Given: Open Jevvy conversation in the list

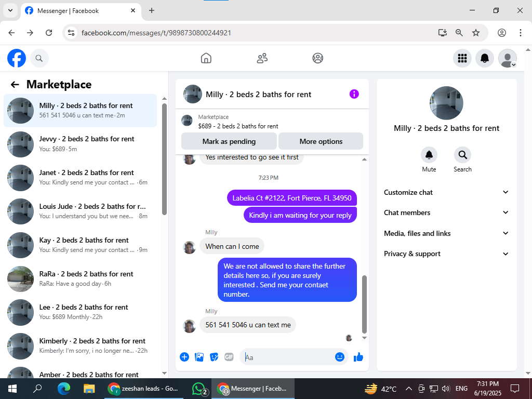Looking at the screenshot, I should pyautogui.click(x=81, y=144).
